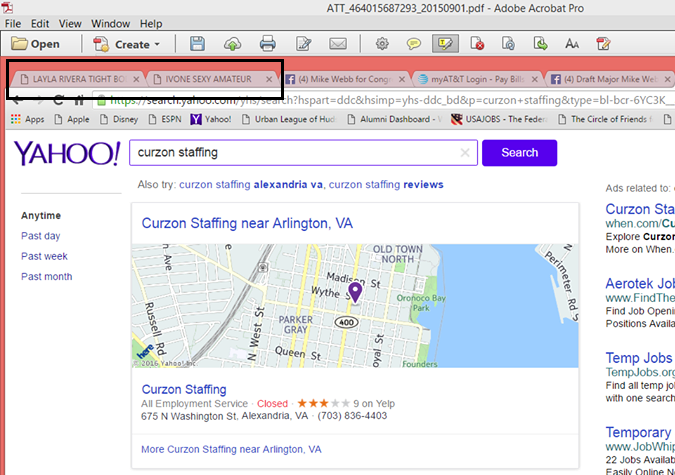Clear the search box with X
This screenshot has height=475, width=675.
point(465,152)
